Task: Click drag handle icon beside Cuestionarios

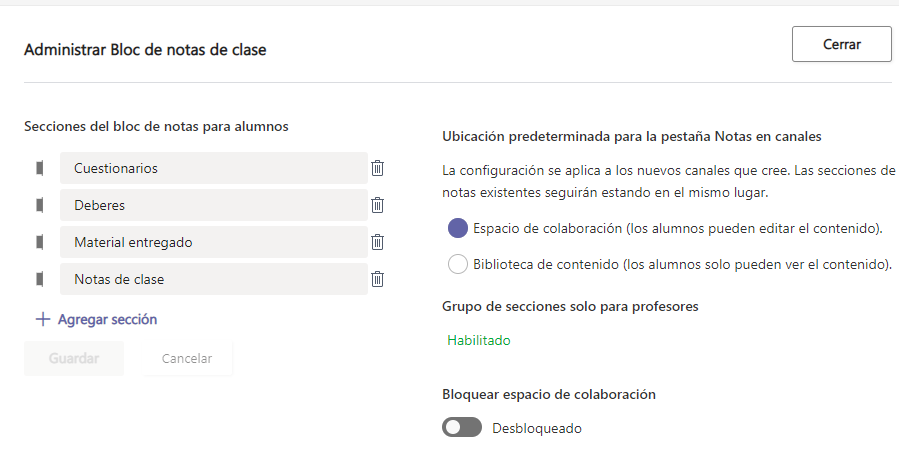Action: 40,168
